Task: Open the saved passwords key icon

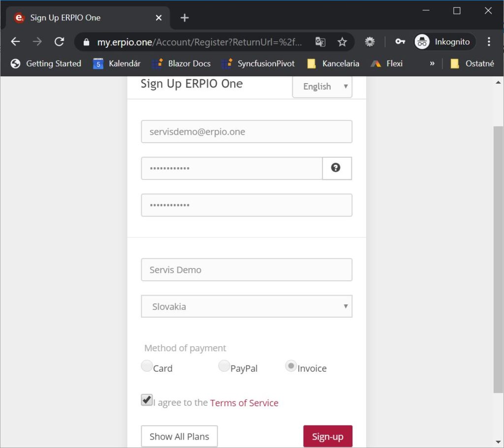Action: [400, 42]
